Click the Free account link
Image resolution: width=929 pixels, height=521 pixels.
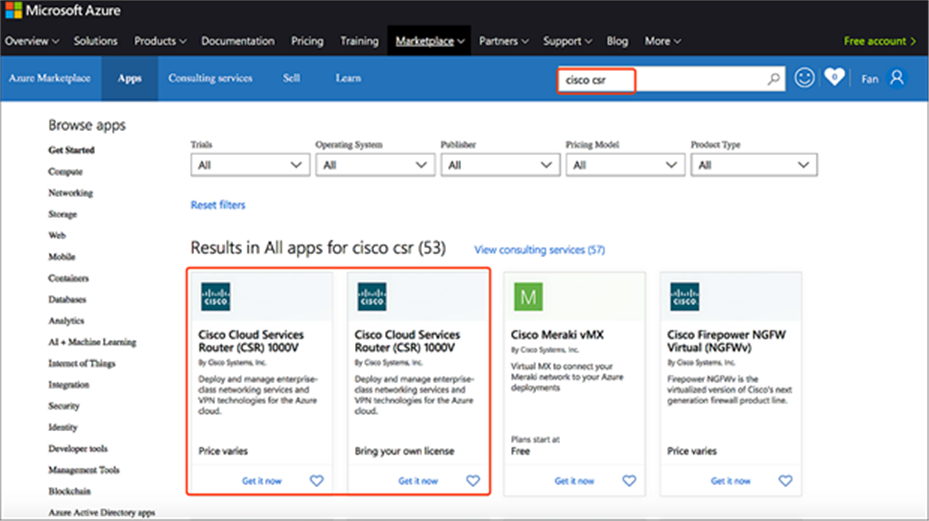(x=880, y=41)
